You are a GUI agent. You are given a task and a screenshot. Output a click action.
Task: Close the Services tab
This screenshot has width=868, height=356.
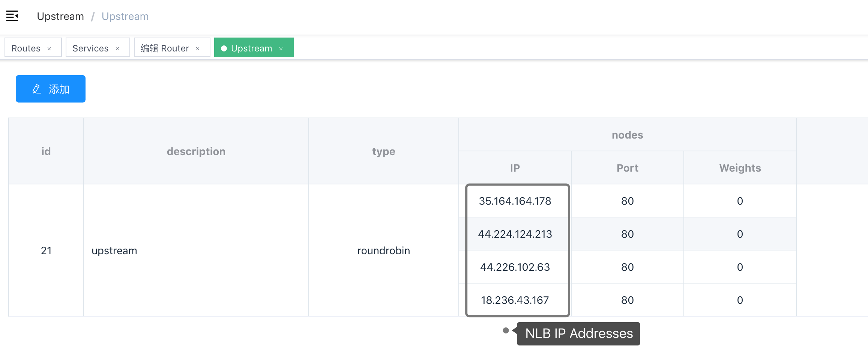click(117, 49)
